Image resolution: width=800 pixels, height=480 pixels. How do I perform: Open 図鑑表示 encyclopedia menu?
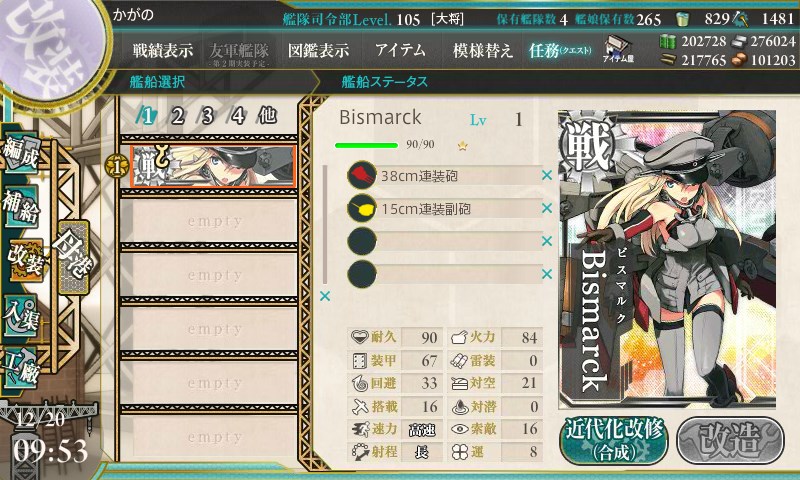tap(318, 50)
